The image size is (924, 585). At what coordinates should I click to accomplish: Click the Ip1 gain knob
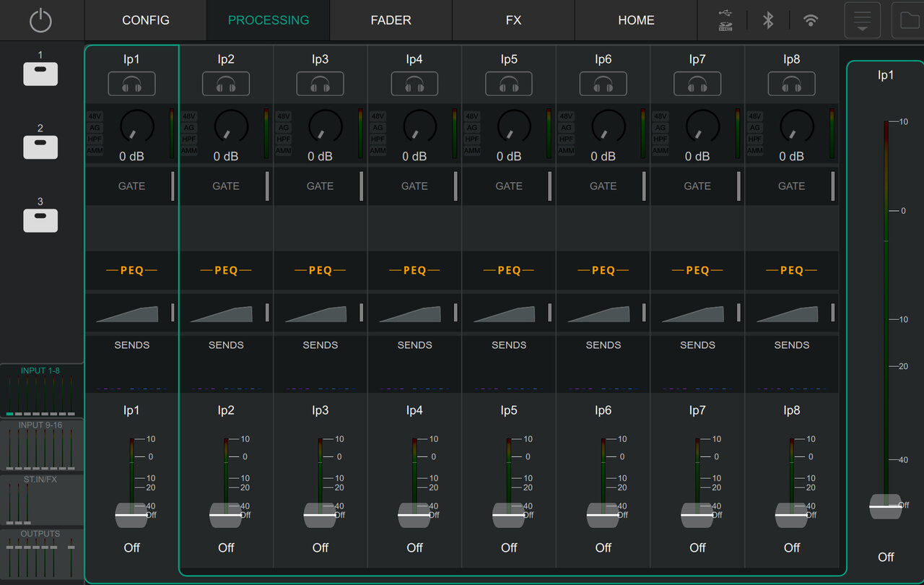pos(137,126)
